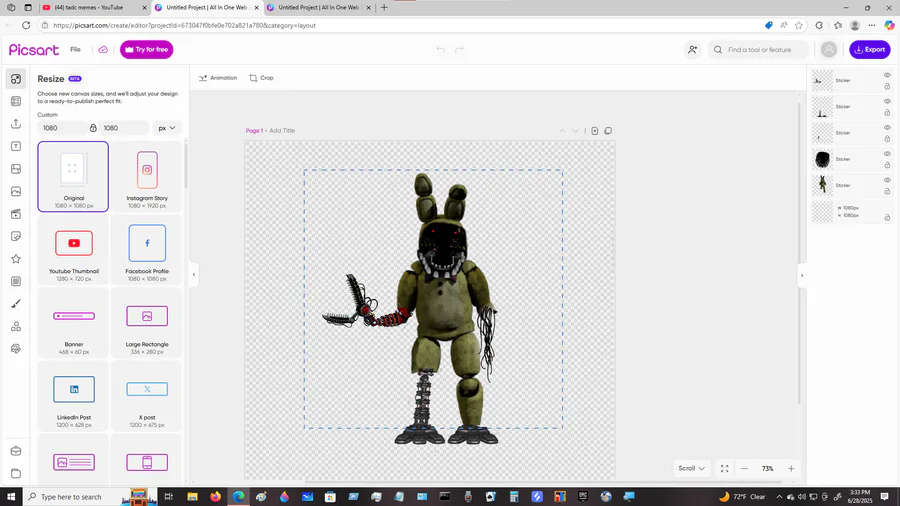The height and width of the screenshot is (506, 900).
Task: Lock the black head Sticker layer
Action: click(x=887, y=165)
